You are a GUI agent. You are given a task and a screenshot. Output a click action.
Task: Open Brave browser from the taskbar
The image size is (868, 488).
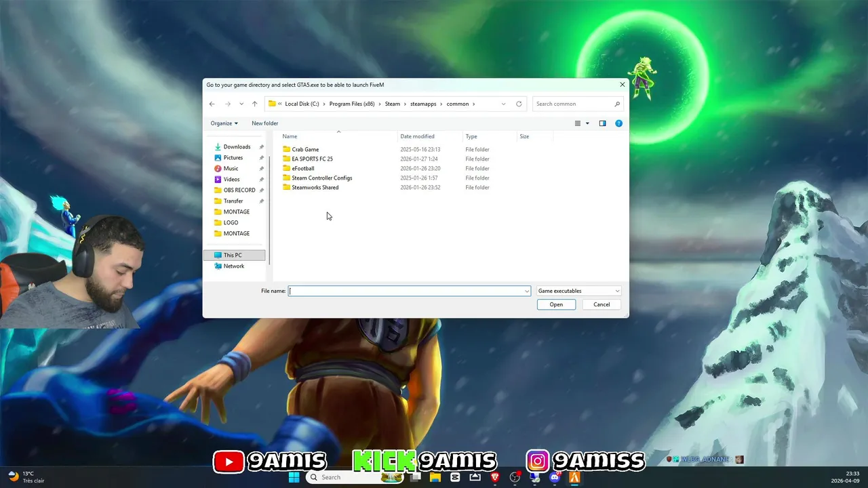point(495,477)
